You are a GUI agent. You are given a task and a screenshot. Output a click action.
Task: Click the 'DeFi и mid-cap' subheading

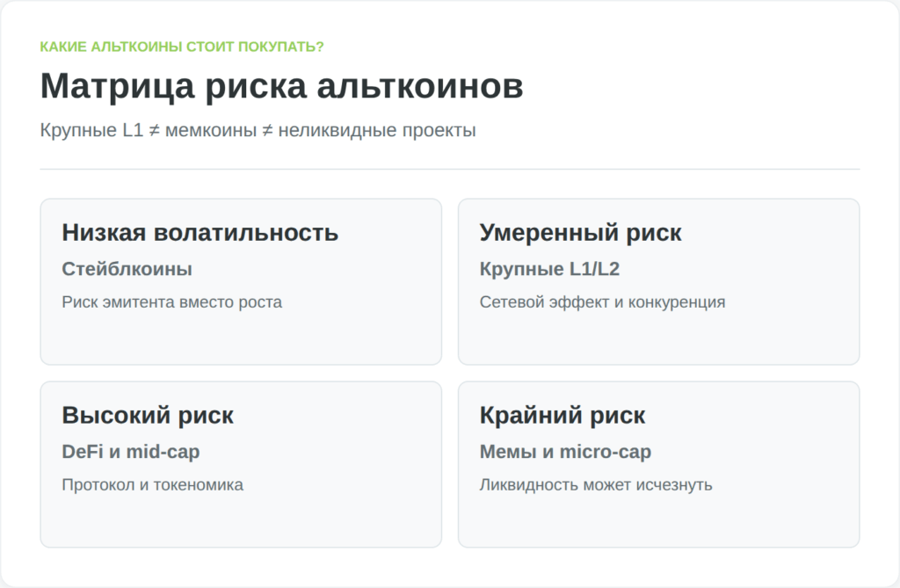click(130, 452)
